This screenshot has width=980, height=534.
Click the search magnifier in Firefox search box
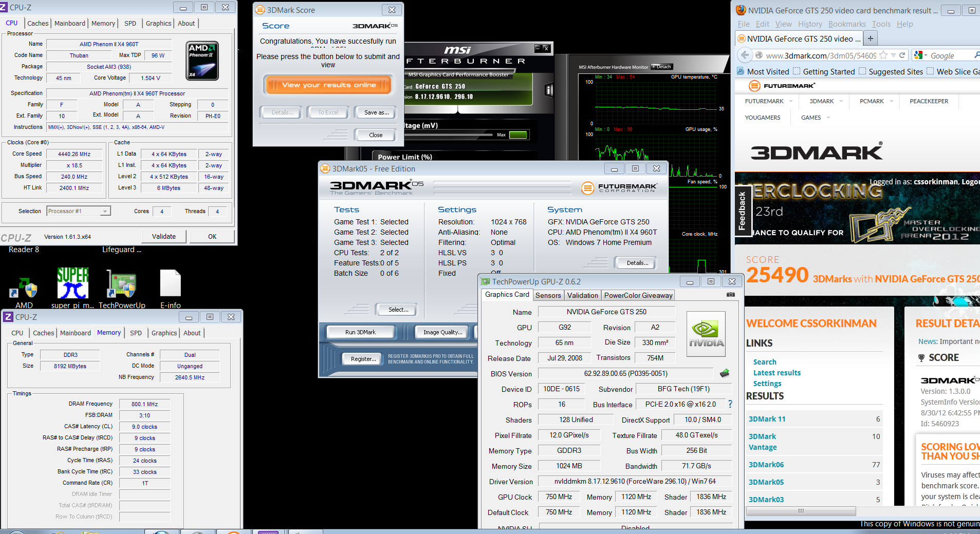[x=976, y=55]
